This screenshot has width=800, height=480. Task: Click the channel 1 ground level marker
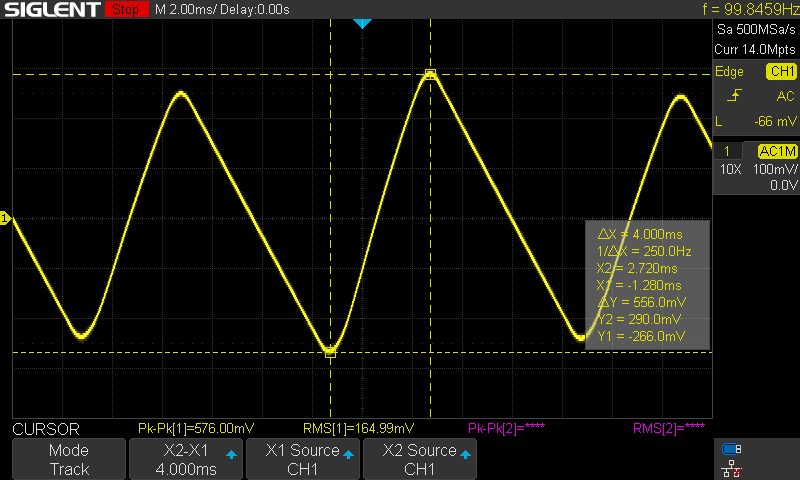pyautogui.click(x=5, y=218)
